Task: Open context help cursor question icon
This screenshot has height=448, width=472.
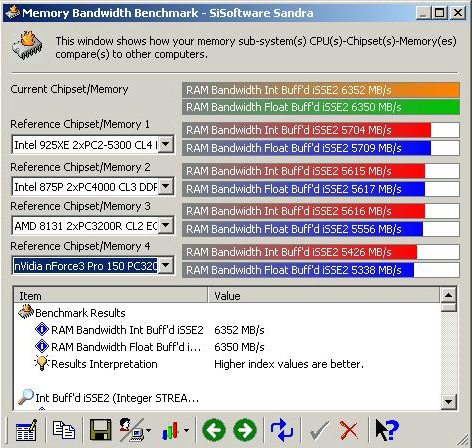Action: (x=387, y=430)
